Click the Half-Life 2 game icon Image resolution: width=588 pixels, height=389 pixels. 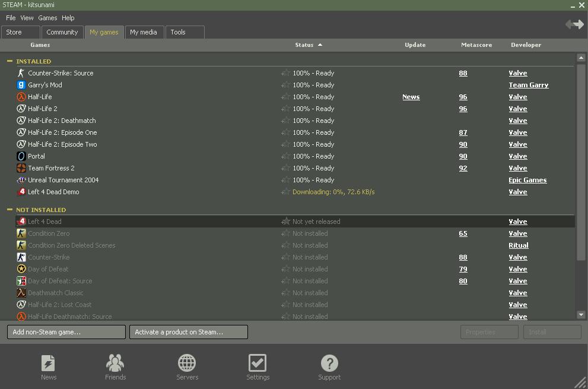coord(21,109)
